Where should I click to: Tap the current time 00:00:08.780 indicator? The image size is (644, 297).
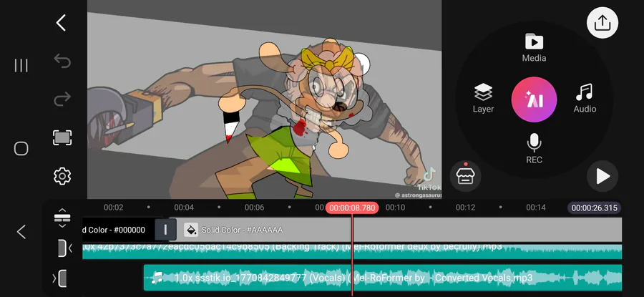(x=352, y=208)
